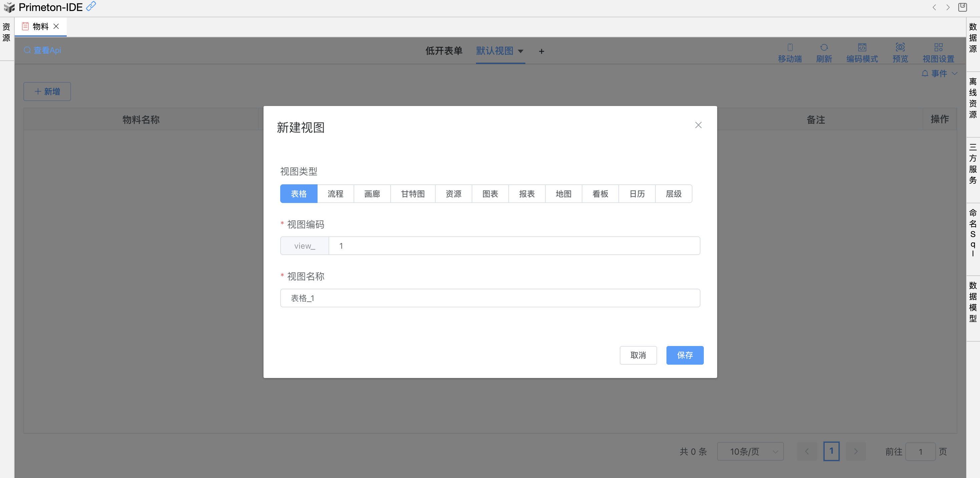This screenshot has height=478, width=980.
Task: Click the 保存 button
Action: (x=684, y=355)
